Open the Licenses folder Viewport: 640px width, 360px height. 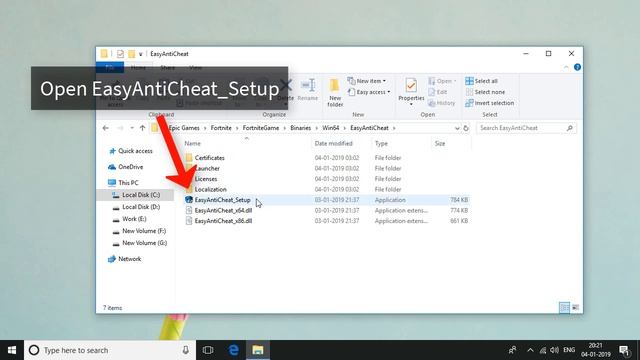[x=206, y=179]
